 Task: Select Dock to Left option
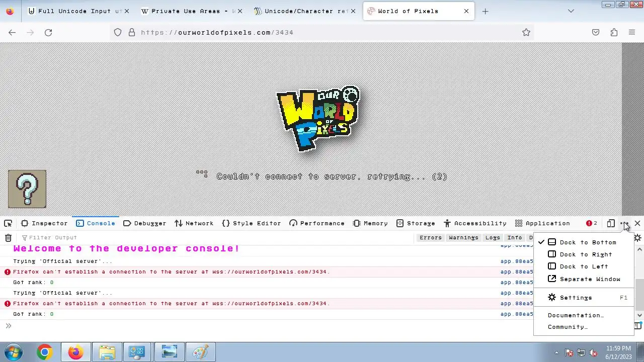584,266
